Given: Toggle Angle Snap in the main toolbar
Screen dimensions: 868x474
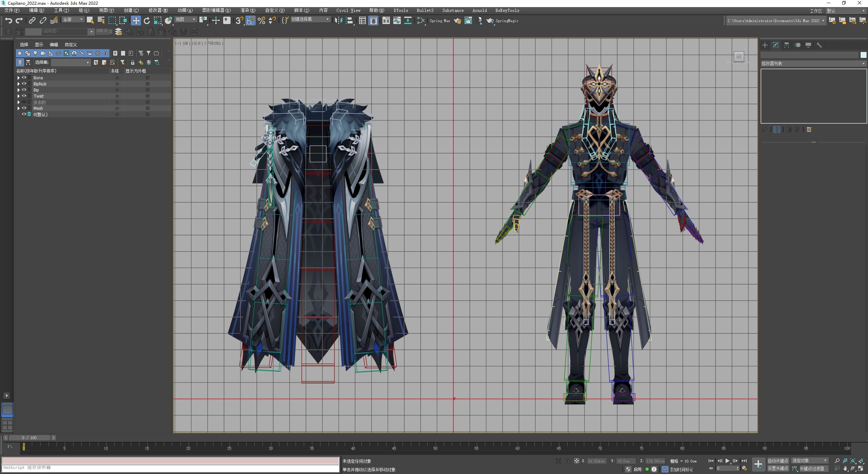Looking at the screenshot, I should [x=251, y=21].
